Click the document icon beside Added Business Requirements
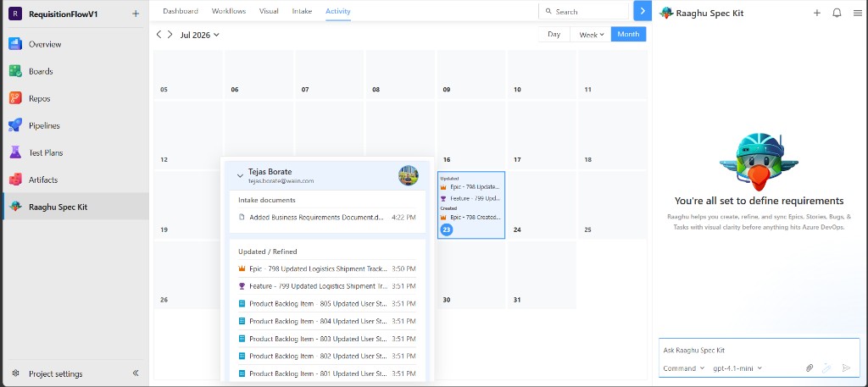This screenshot has height=387, width=868. point(242,218)
